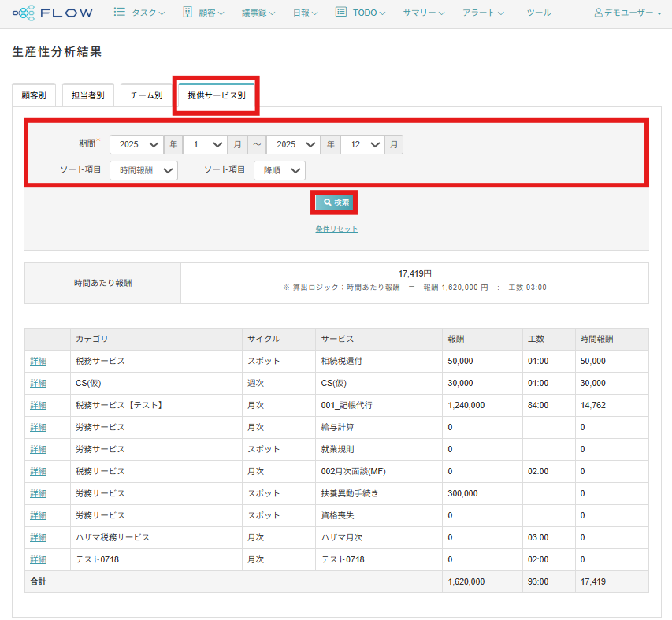Viewport: 672px width, 620px height.
Task: Expand the start month dropdown
Action: pos(205,145)
